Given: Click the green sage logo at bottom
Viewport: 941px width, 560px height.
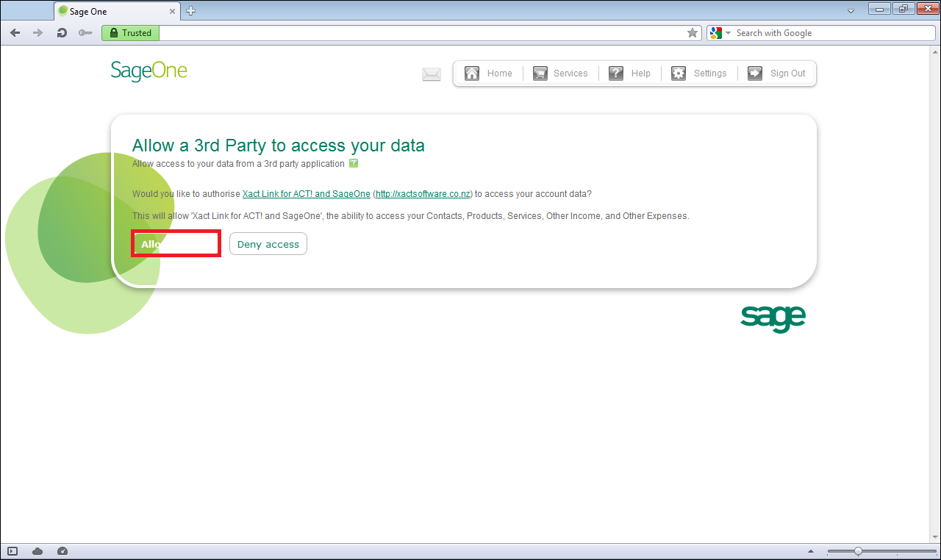Looking at the screenshot, I should (773, 319).
